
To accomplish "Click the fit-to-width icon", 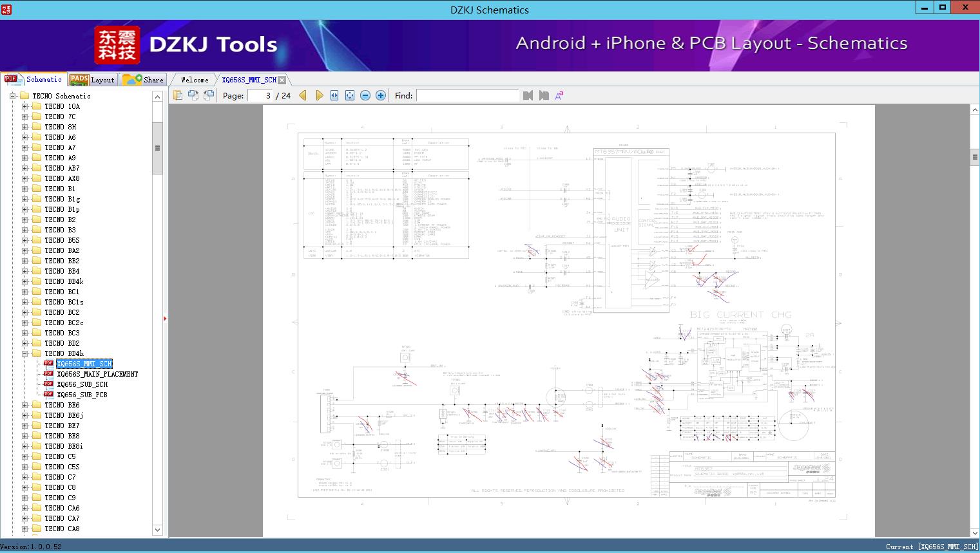I will pos(334,95).
